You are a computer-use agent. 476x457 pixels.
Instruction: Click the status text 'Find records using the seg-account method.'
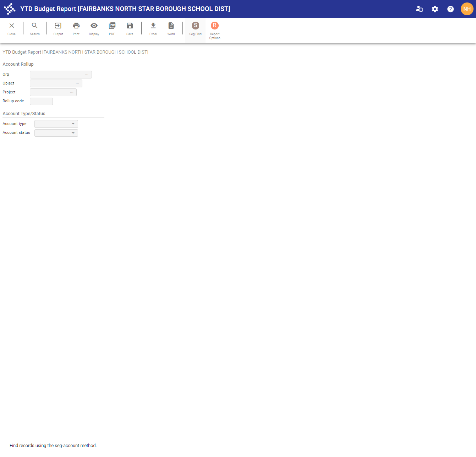tap(53, 446)
